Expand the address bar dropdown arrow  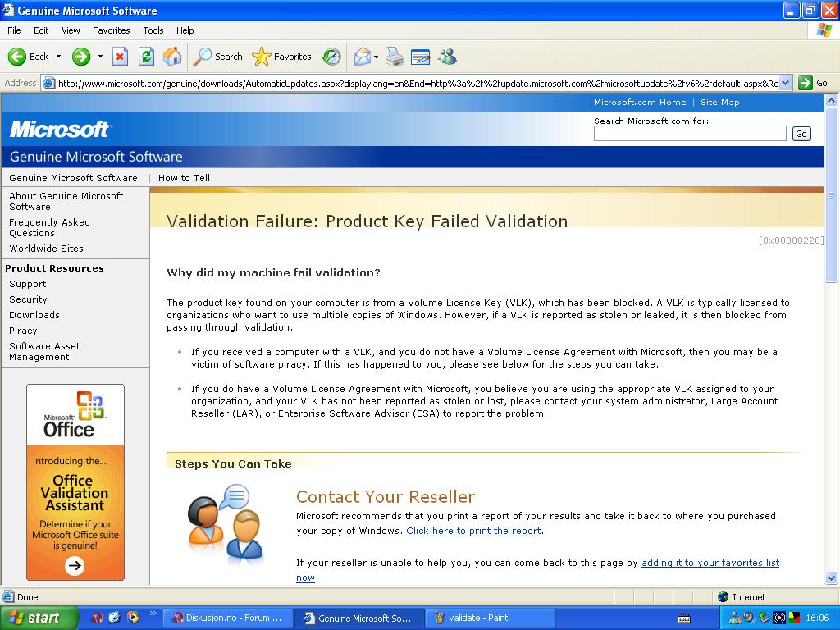pyautogui.click(x=785, y=83)
